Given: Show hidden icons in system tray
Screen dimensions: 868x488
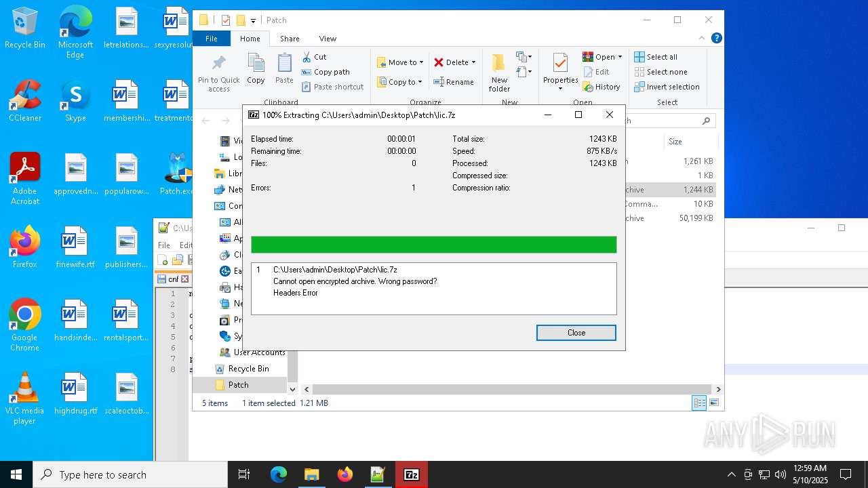Looking at the screenshot, I should (x=731, y=474).
